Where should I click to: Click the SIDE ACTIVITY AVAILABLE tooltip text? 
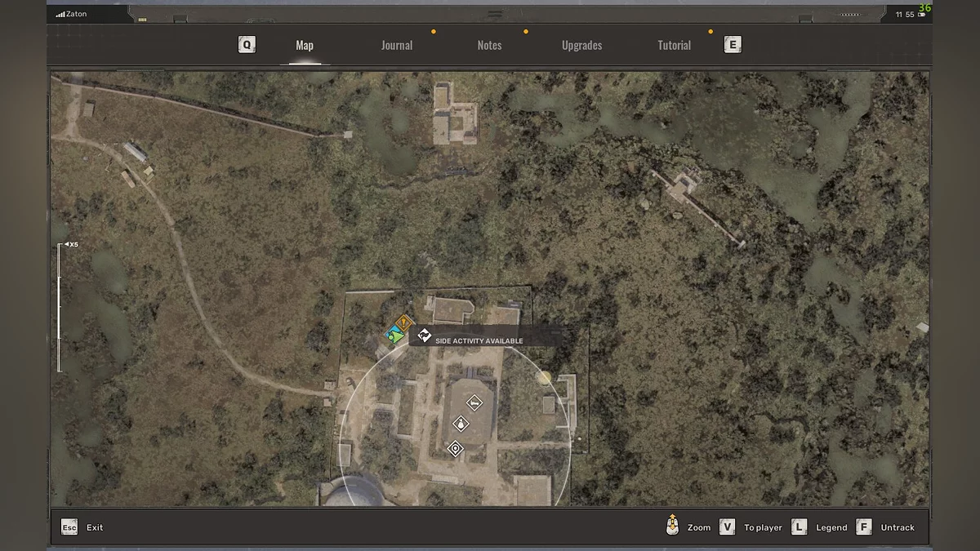pos(479,341)
